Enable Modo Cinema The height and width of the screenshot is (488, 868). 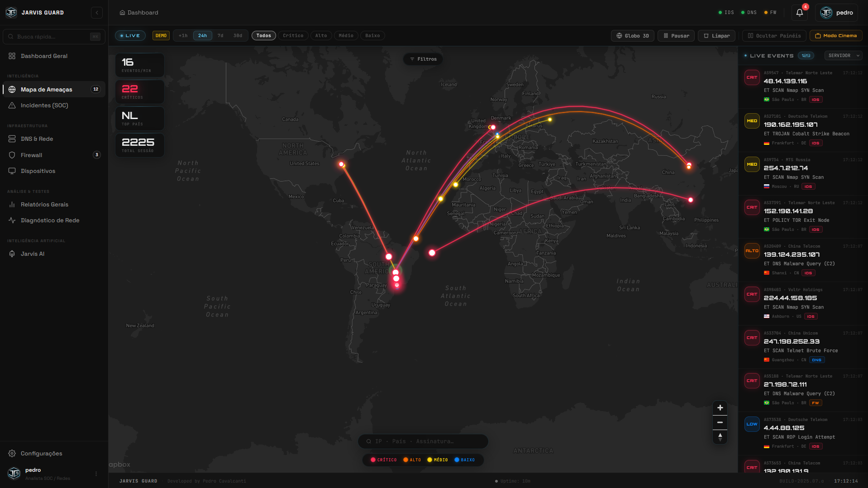[836, 35]
